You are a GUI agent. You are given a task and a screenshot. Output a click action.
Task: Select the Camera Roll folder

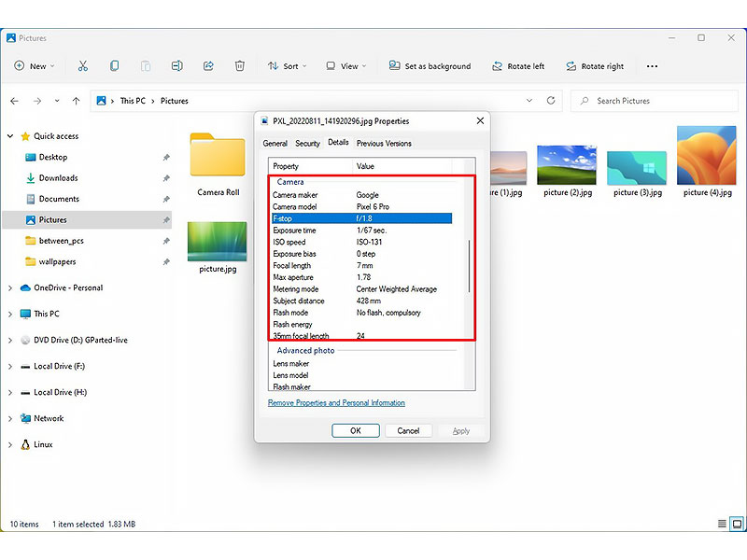click(218, 165)
